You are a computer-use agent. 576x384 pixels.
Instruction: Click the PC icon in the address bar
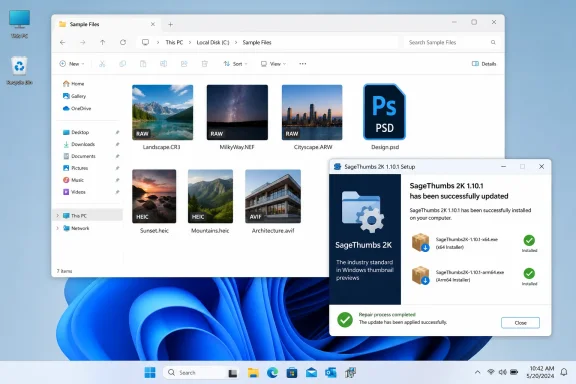click(x=145, y=43)
